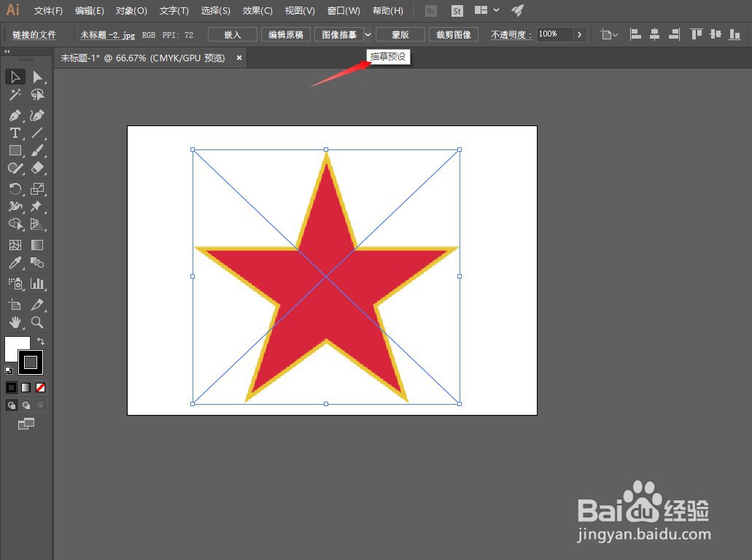Viewport: 752px width, 560px height.
Task: Open Adobe Bridge from the app bar
Action: point(430,10)
